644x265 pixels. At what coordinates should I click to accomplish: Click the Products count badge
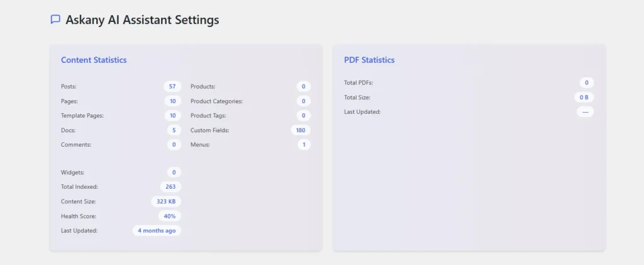304,87
